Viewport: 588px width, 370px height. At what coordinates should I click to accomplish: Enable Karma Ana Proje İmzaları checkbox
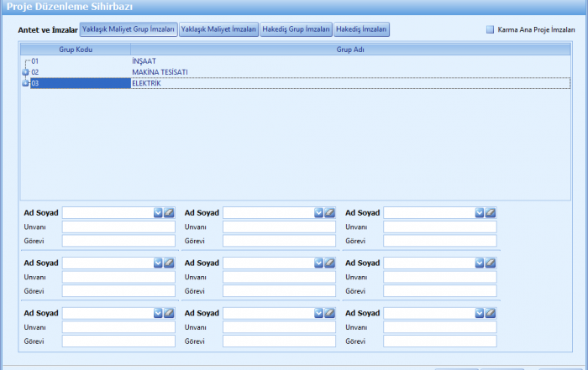coord(490,29)
